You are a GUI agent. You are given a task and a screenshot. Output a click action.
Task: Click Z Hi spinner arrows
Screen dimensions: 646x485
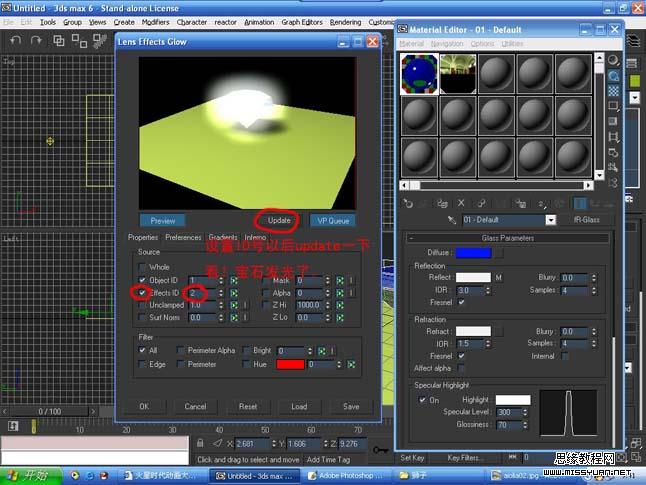click(x=328, y=305)
